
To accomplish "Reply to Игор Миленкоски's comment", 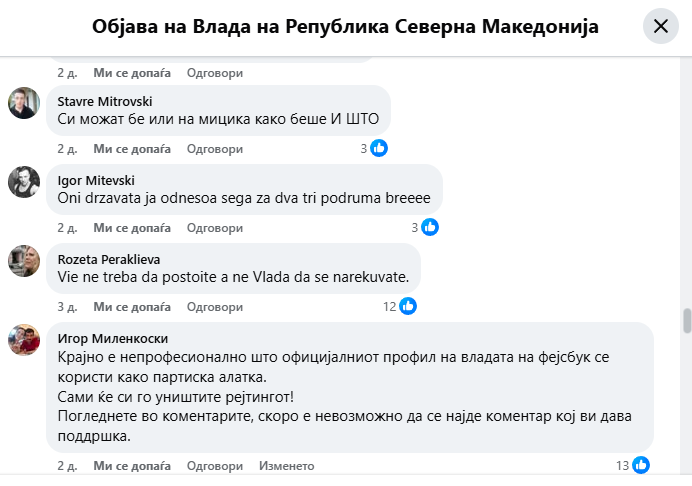I will (x=215, y=466).
